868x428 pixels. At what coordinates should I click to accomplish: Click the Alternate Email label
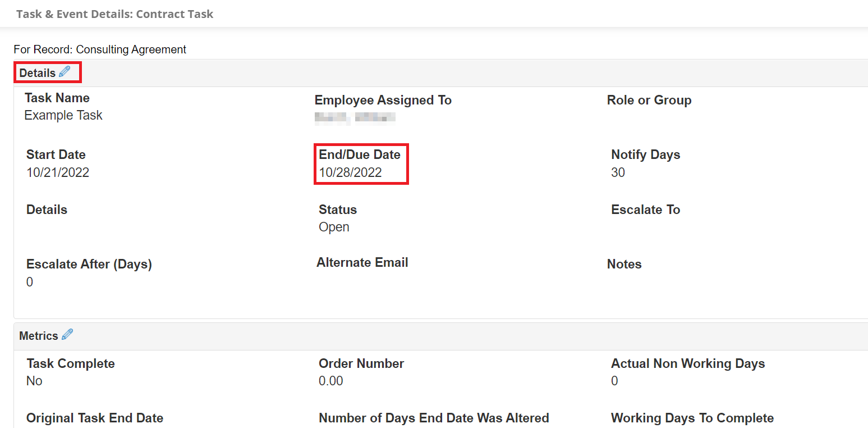pyautogui.click(x=362, y=262)
